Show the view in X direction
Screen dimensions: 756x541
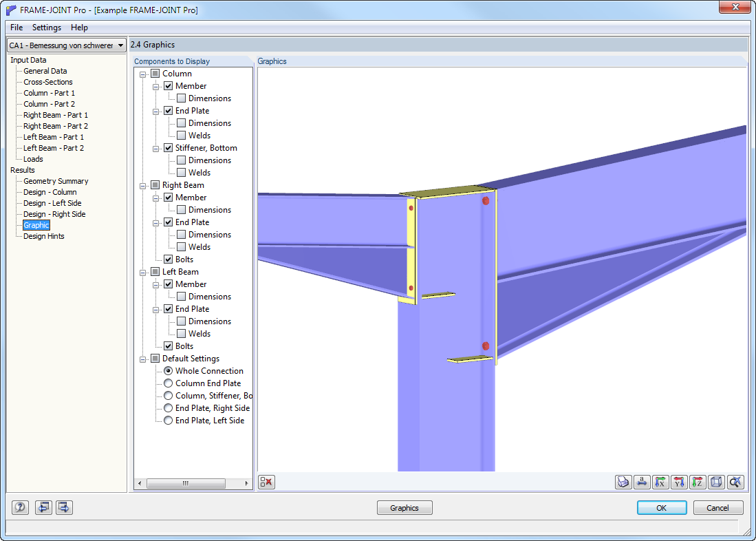(x=660, y=482)
